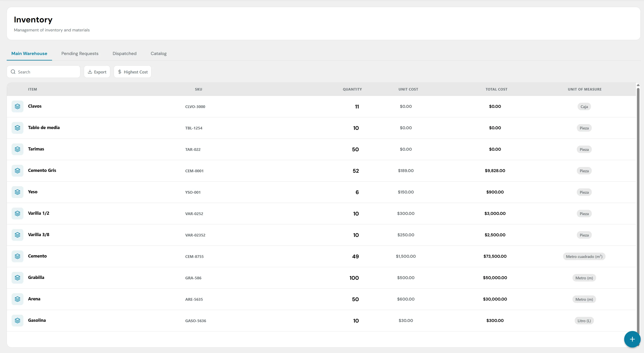Select the Grabilla item name

click(36, 277)
